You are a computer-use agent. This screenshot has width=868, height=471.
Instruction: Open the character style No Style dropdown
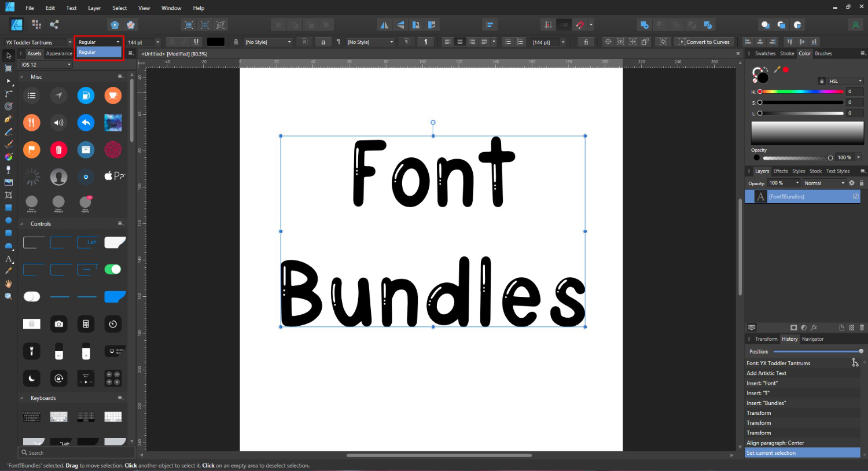268,42
